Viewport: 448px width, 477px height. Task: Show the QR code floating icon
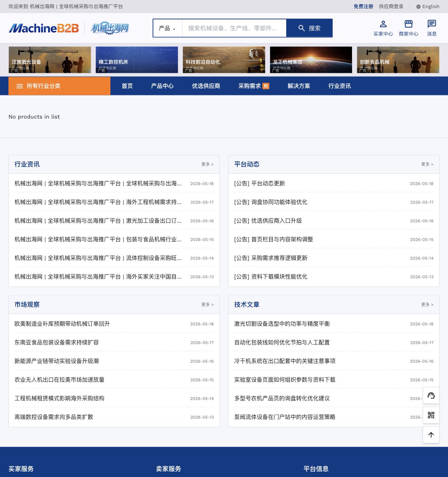pos(431,415)
